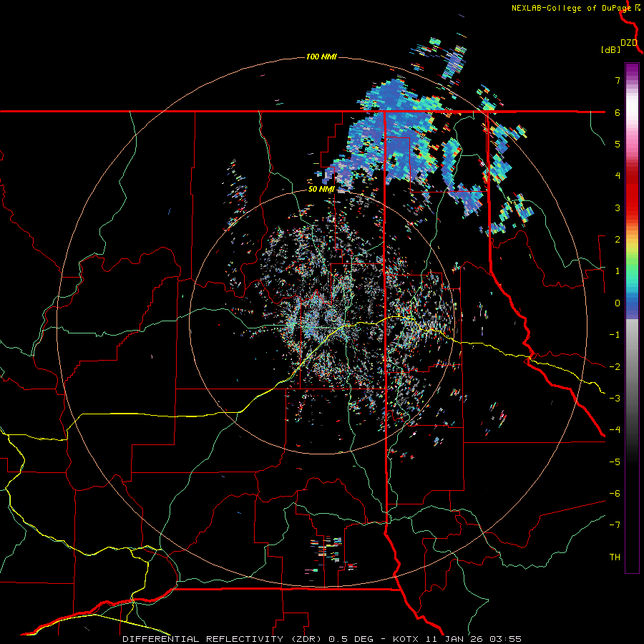Screen dimensions: 644x644
Task: Click the positive 4 tick label on the scale
Action: click(618, 176)
